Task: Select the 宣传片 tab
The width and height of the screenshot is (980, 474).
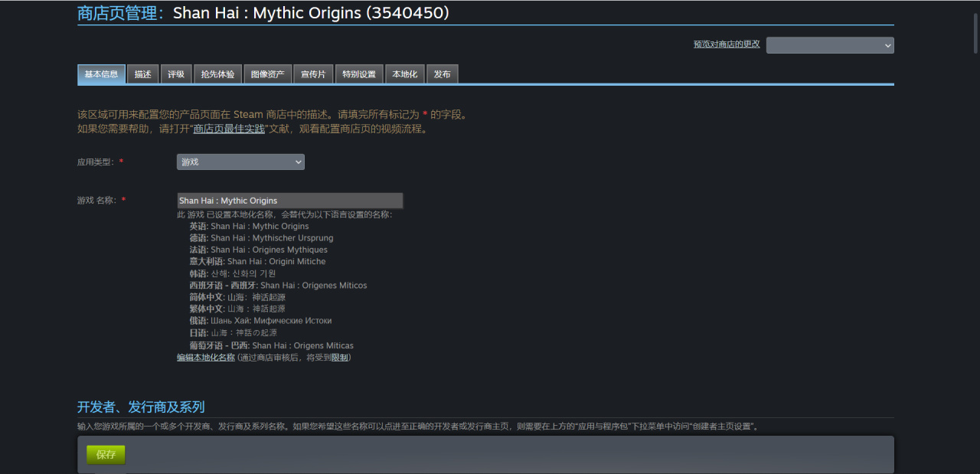Action: pyautogui.click(x=313, y=74)
